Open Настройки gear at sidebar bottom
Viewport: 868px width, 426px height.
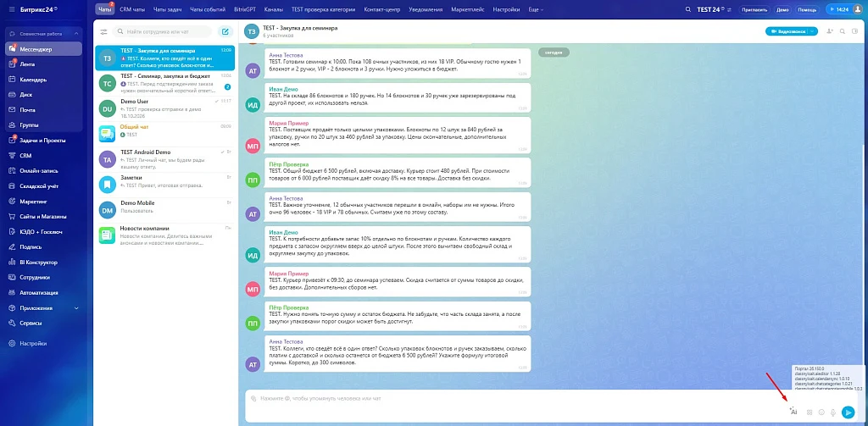click(33, 344)
